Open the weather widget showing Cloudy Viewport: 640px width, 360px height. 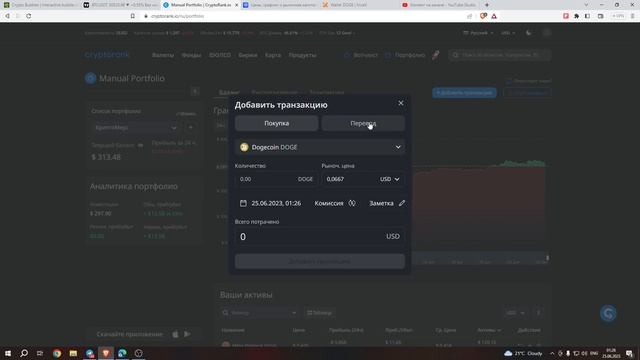(523, 353)
